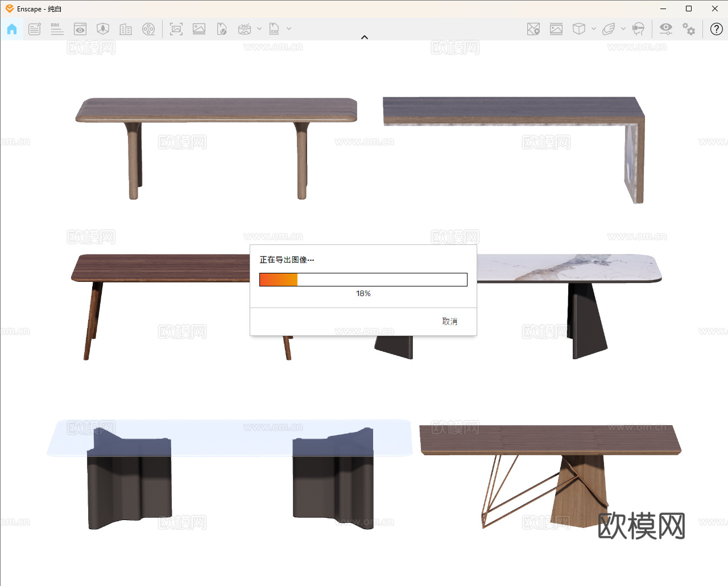Screen dimensions: 728x586
Task: Open the building asset library
Action: pyautogui.click(x=126, y=29)
